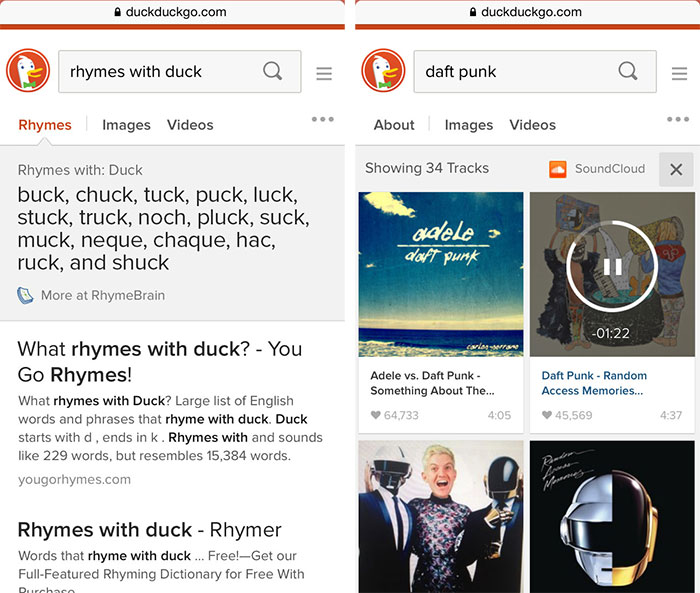The width and height of the screenshot is (700, 593).
Task: Click the RhymeBrain icon
Action: (x=25, y=295)
